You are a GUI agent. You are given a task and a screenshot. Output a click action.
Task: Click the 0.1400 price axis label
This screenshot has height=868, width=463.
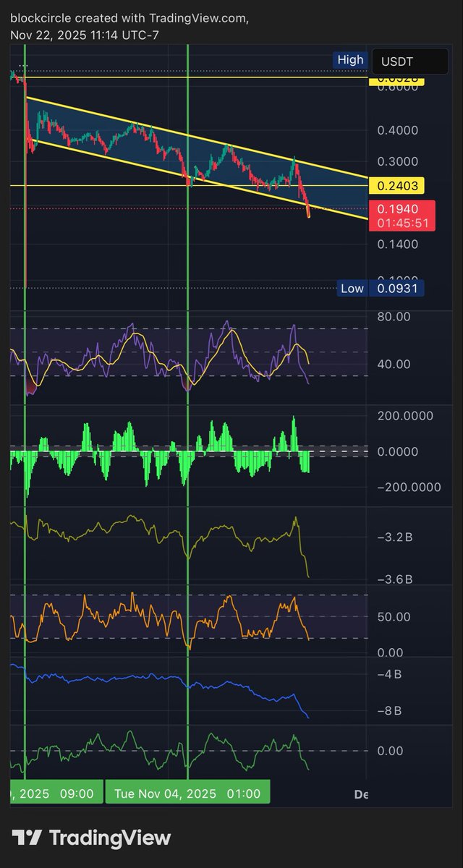396,244
